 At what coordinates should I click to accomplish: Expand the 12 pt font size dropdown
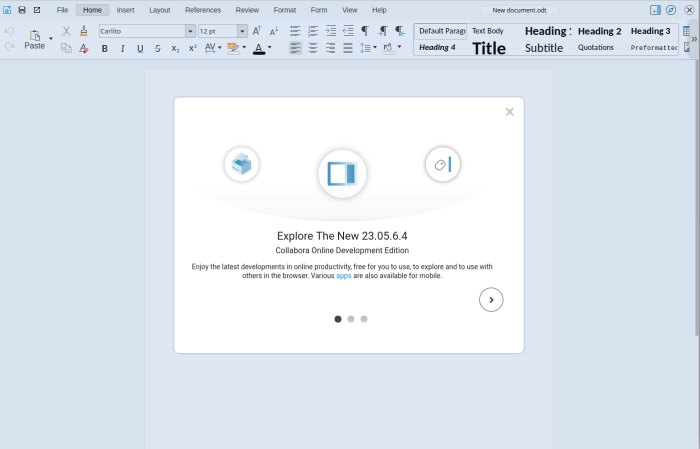coord(242,31)
